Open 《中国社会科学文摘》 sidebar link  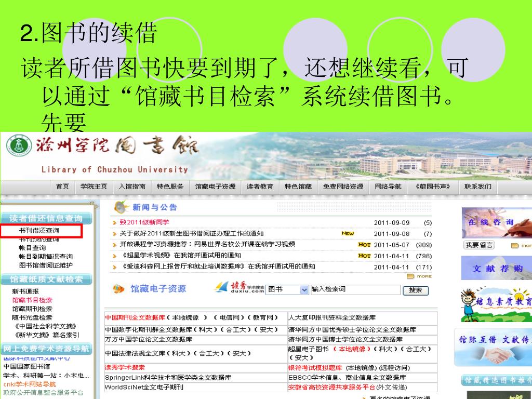point(45,326)
